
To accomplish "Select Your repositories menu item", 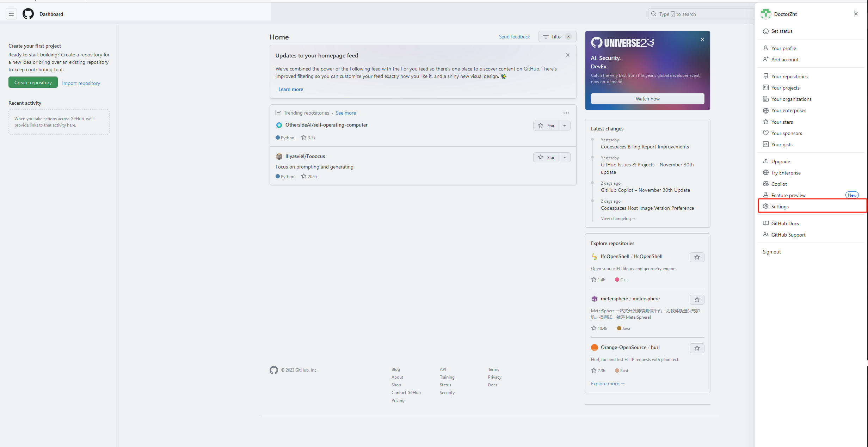I will 789,76.
